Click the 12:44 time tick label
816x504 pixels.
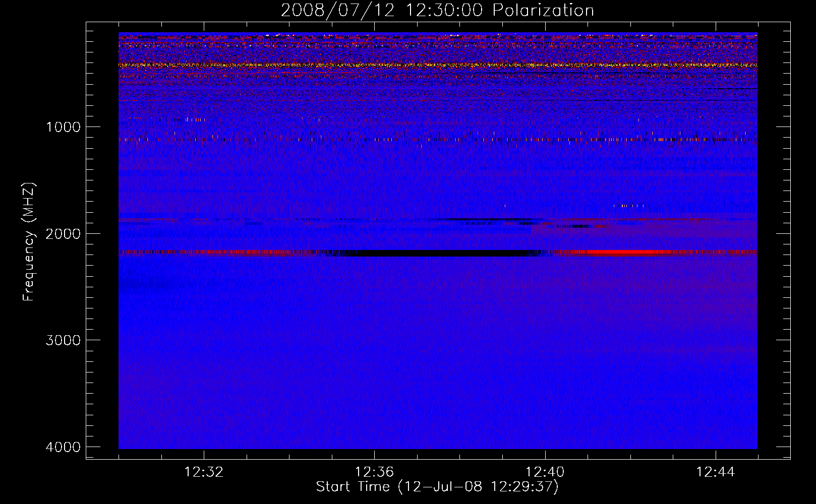pos(716,472)
